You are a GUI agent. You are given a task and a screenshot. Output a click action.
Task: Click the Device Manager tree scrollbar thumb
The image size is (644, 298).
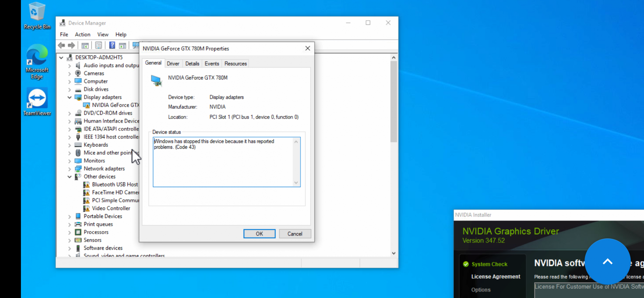click(393, 102)
